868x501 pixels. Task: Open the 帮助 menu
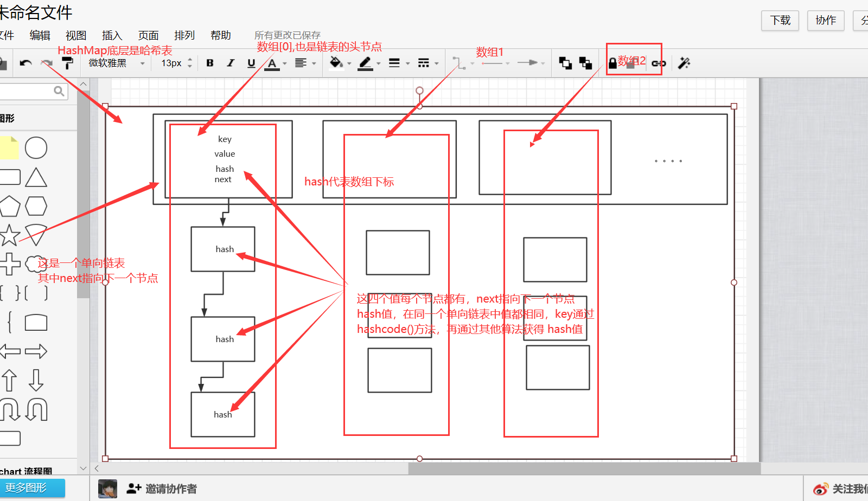pyautogui.click(x=221, y=35)
